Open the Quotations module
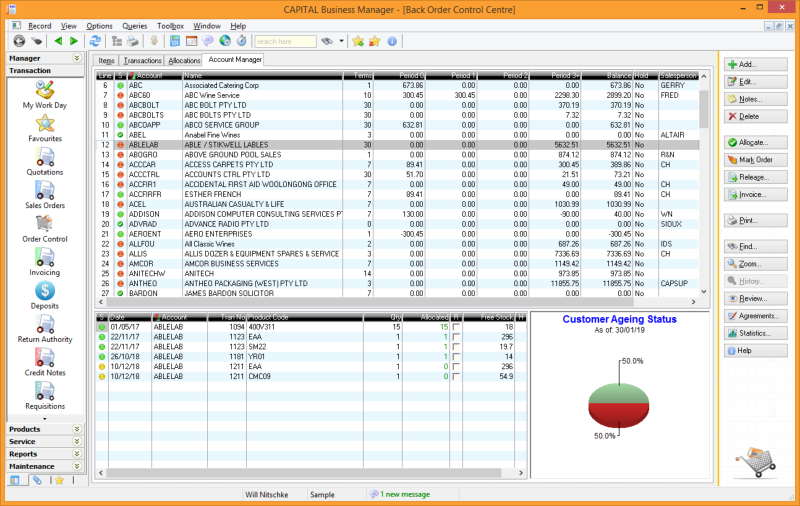Viewport: 800px width, 506px height. (x=45, y=162)
